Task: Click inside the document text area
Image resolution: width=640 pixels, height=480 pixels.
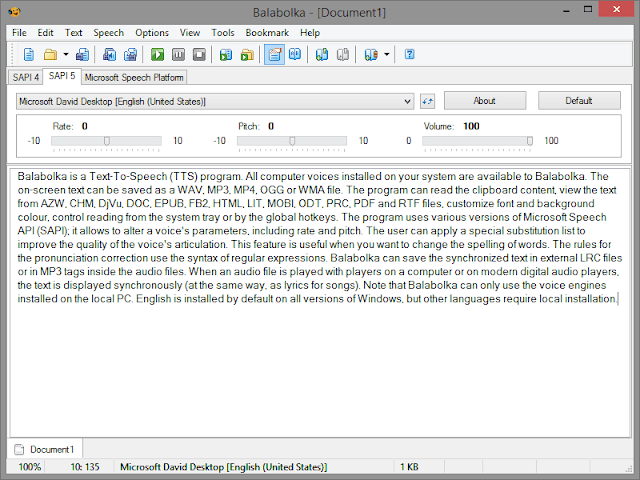Action: tap(320, 302)
